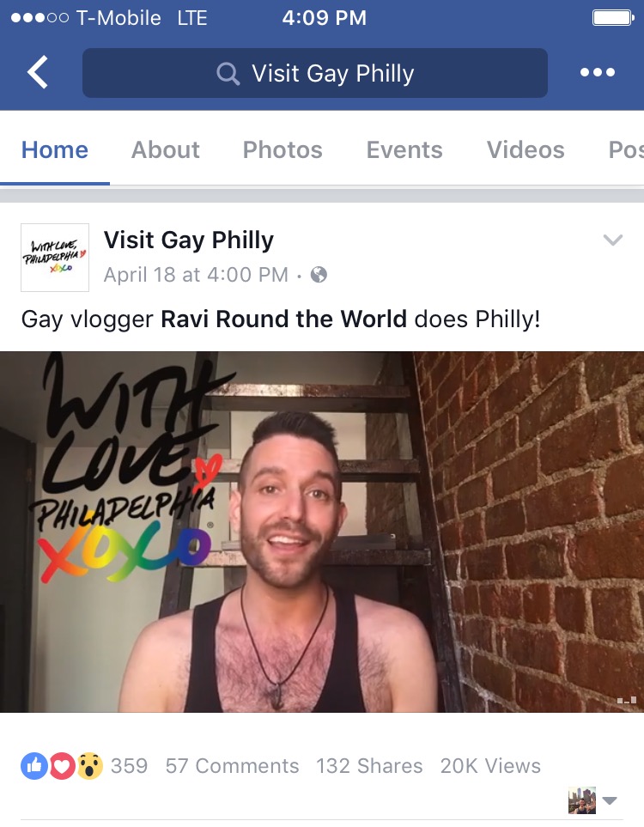Tap the heart Love reaction icon

coord(62,766)
